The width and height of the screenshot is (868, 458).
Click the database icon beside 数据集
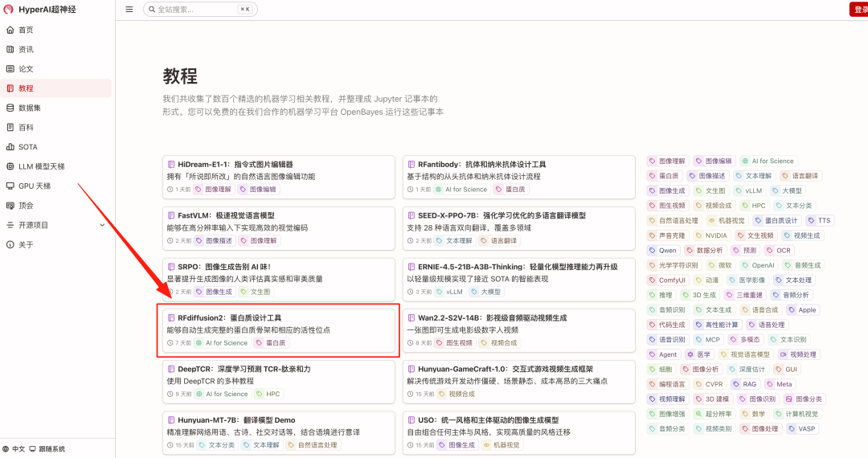point(10,108)
